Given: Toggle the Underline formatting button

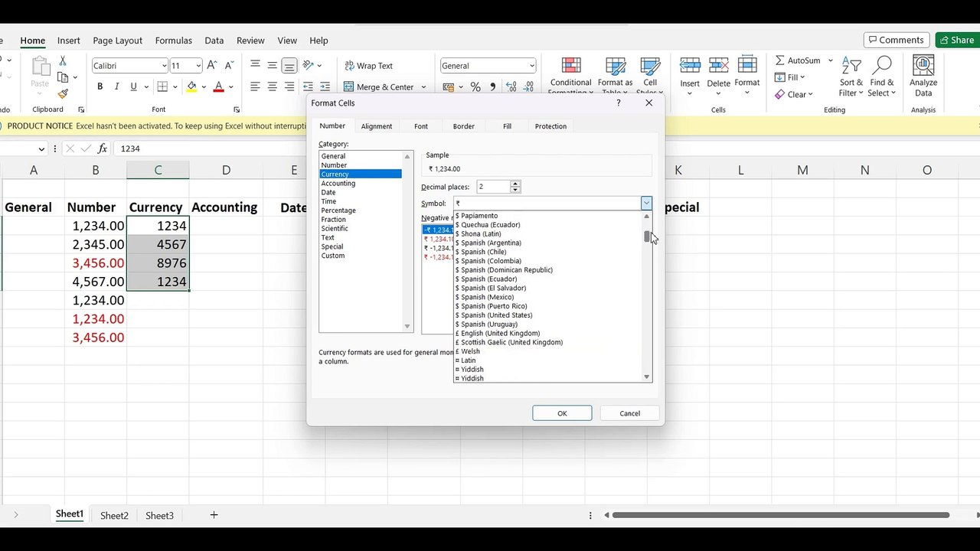Looking at the screenshot, I should pos(133,86).
